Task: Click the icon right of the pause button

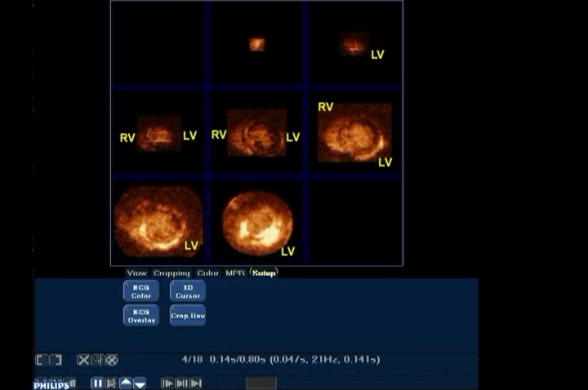Action: [x=111, y=383]
